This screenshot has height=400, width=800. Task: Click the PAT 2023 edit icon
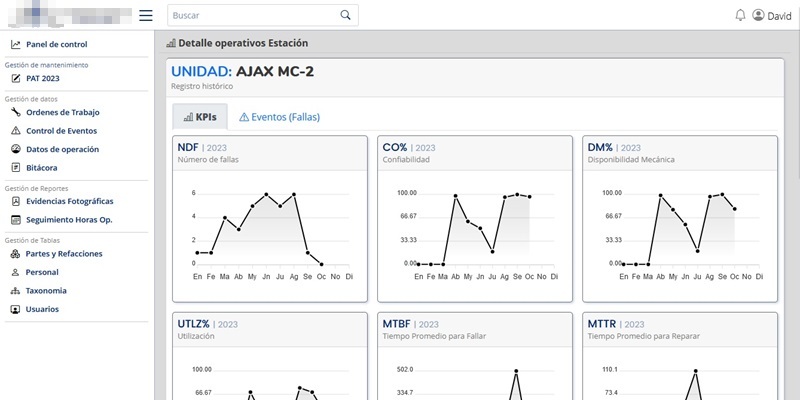coord(16,77)
